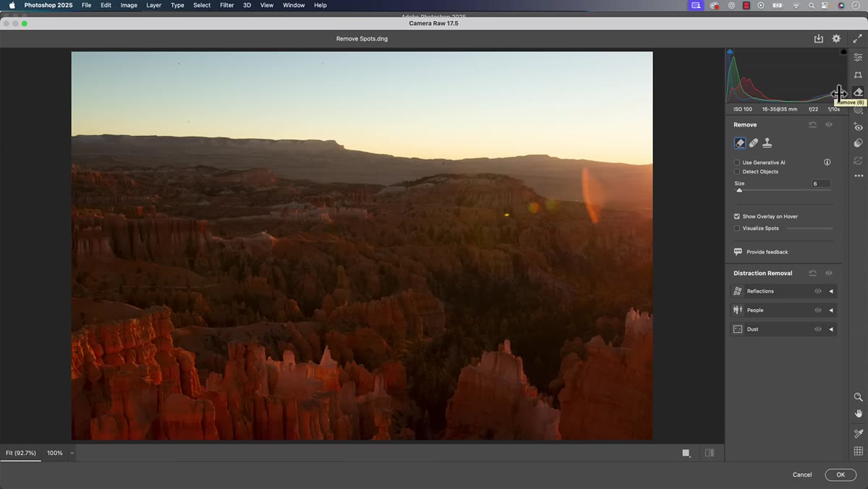The height and width of the screenshot is (489, 868).
Task: Toggle the Reflections visibility eye
Action: 818,292
